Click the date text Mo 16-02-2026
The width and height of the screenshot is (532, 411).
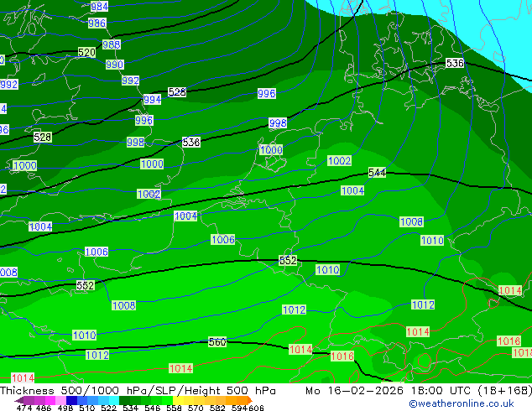coord(355,391)
